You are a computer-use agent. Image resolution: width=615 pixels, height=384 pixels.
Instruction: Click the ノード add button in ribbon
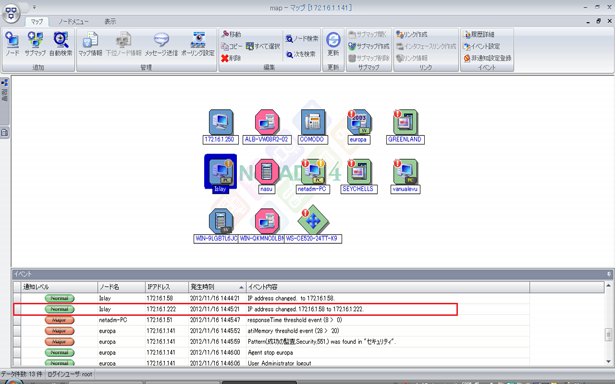coord(12,44)
